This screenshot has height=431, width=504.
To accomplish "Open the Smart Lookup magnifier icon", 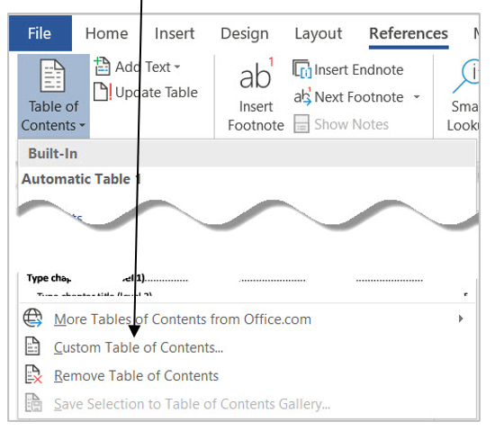I will (466, 76).
